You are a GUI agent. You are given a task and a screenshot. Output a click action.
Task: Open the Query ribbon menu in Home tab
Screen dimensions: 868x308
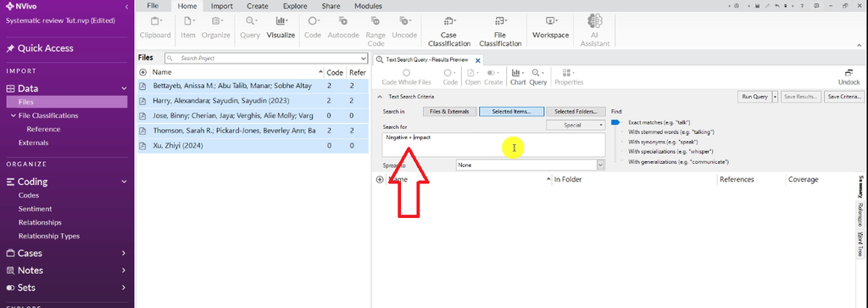click(250, 27)
